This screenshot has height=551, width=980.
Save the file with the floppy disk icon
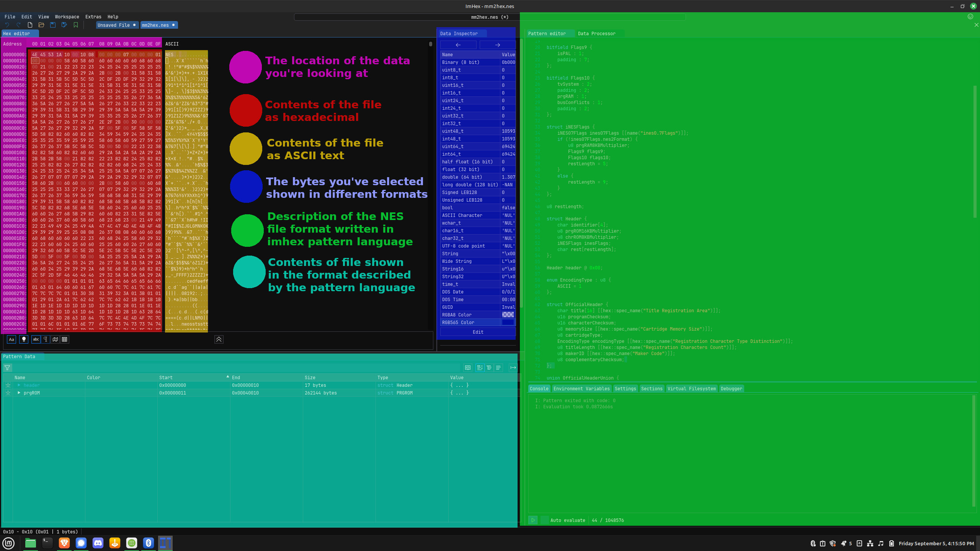tap(53, 25)
